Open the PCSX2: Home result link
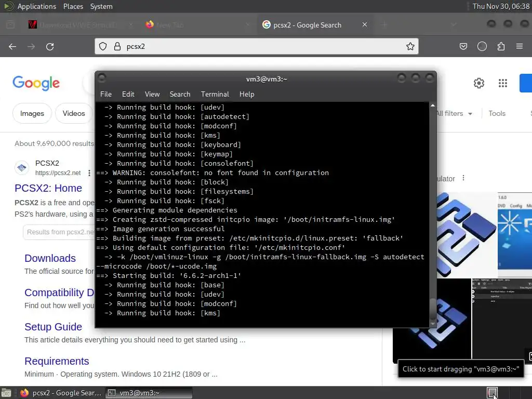The image size is (532, 399). 48,188
